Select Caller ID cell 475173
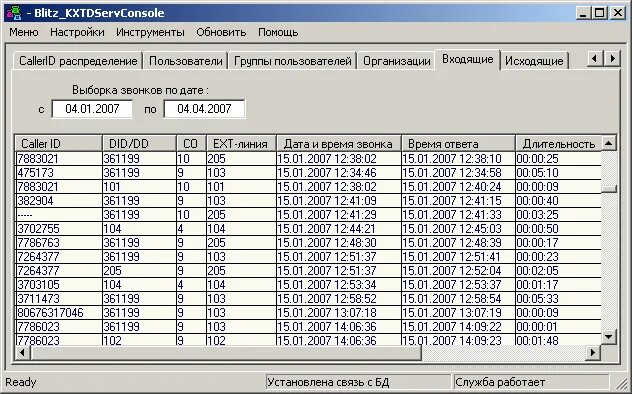The width and height of the screenshot is (632, 394). pos(58,173)
